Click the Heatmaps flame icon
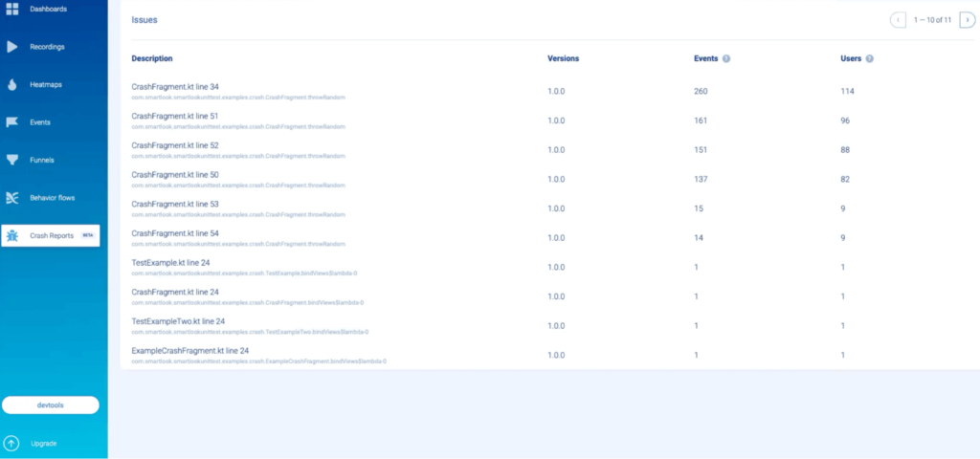The image size is (980, 459). pyautogui.click(x=12, y=84)
